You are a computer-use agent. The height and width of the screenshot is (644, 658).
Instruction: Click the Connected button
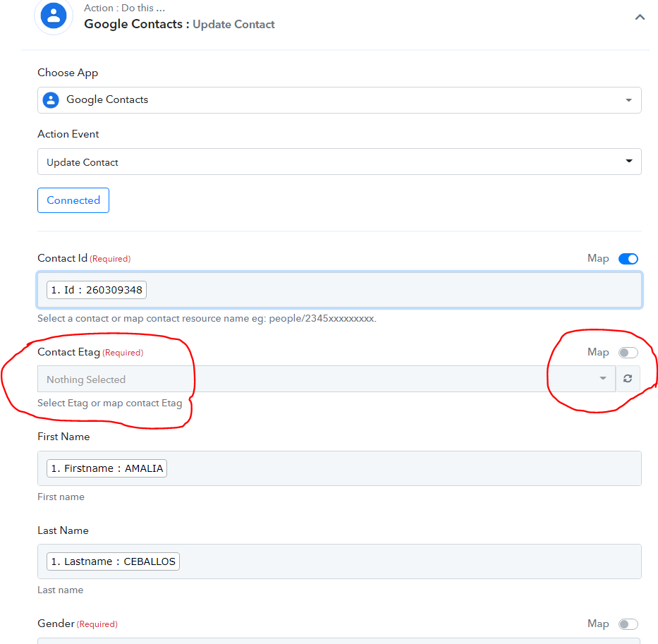coord(73,200)
